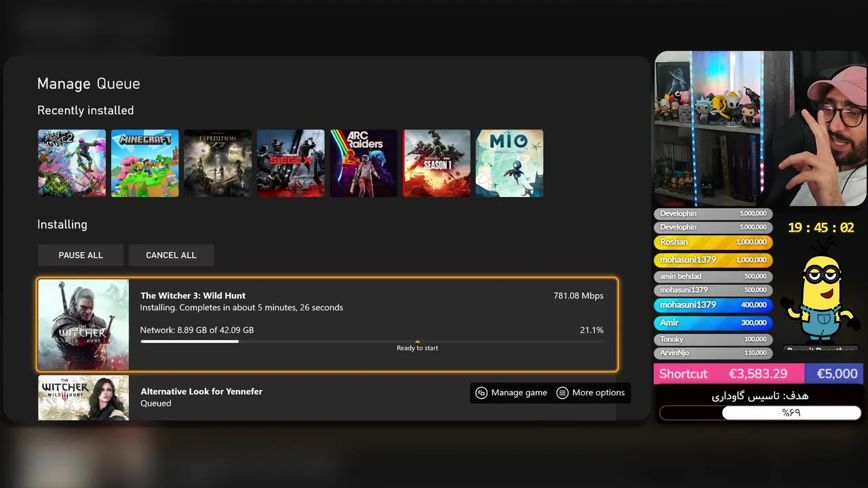This screenshot has height=488, width=868.
Task: Click the Manage game icon
Action: 481,392
